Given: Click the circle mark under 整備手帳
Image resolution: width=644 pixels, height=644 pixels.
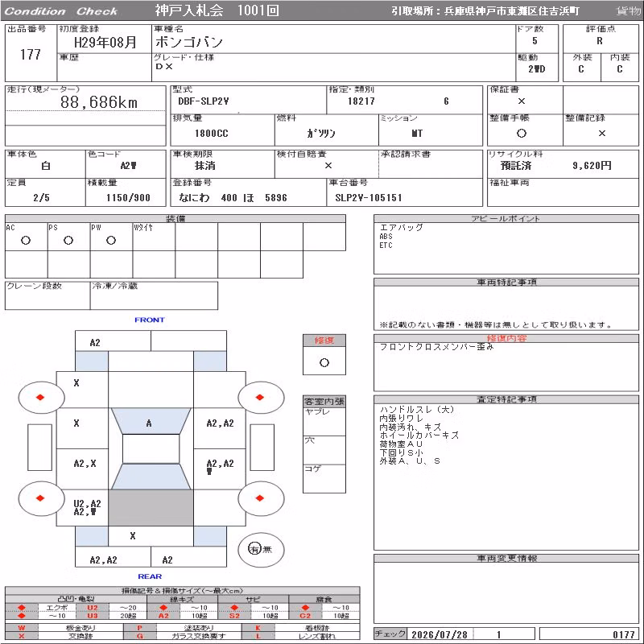Looking at the screenshot, I should coord(521,133).
